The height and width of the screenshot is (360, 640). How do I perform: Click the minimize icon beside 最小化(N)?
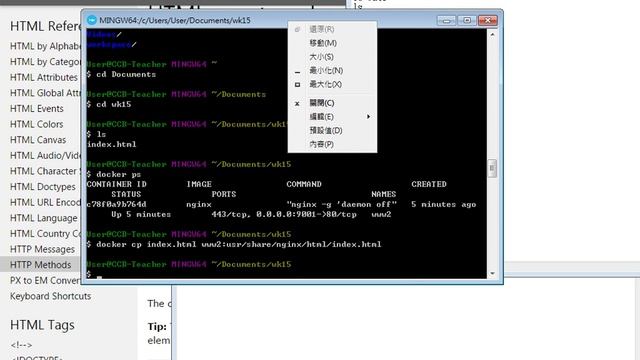pos(297,72)
